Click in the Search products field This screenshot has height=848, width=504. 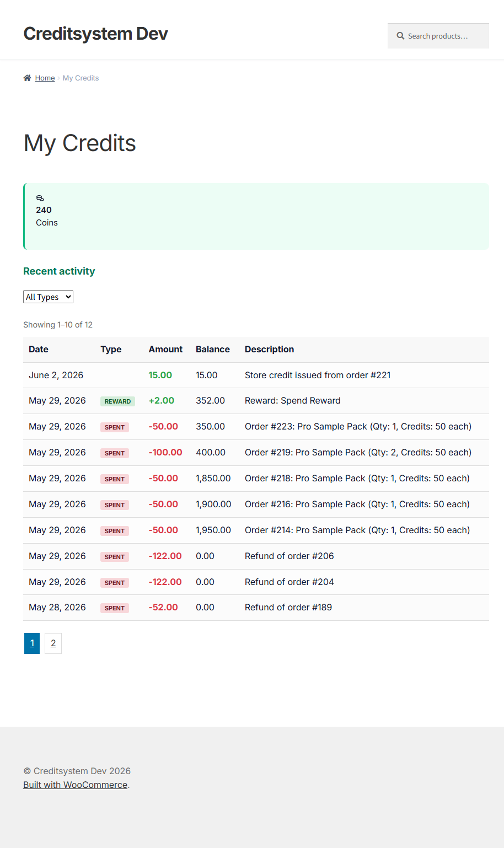438,36
